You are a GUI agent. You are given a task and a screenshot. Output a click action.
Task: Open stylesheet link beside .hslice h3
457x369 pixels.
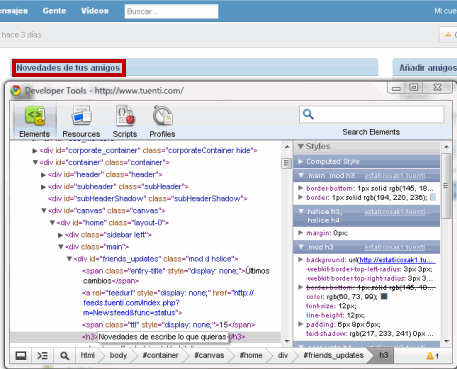pyautogui.click(x=398, y=212)
